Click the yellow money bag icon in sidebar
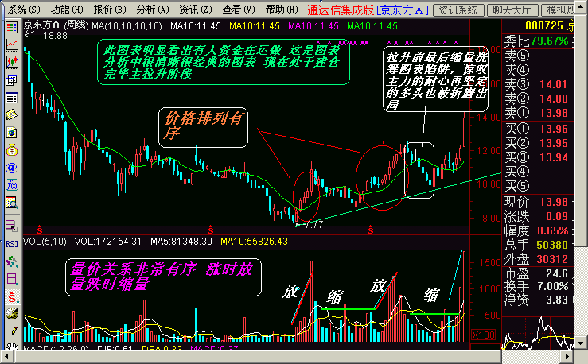 point(11,150)
